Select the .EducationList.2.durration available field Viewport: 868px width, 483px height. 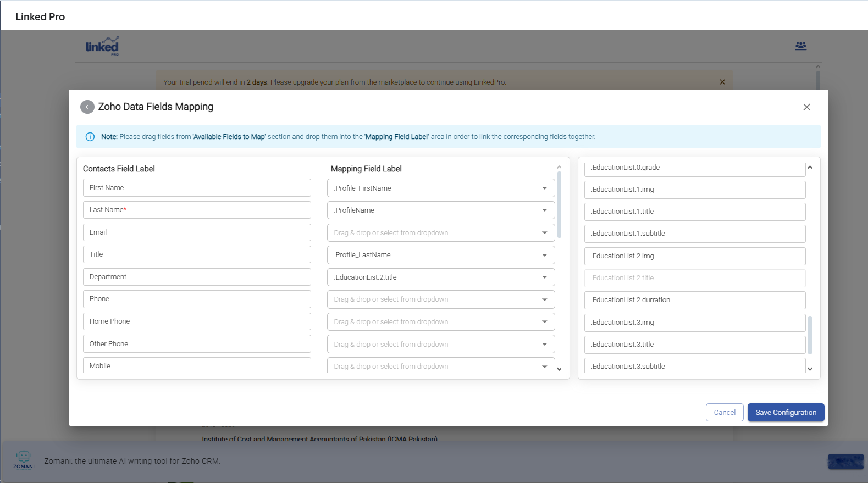pos(694,300)
